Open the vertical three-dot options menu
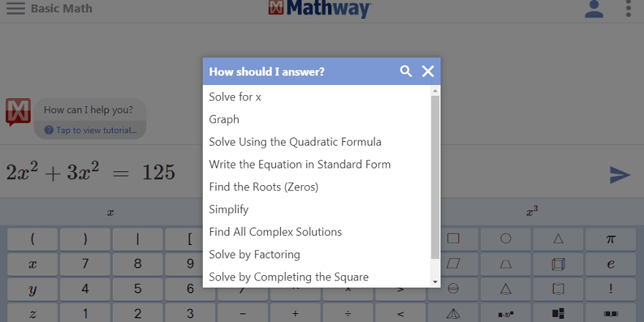The image size is (644, 322). click(x=629, y=10)
